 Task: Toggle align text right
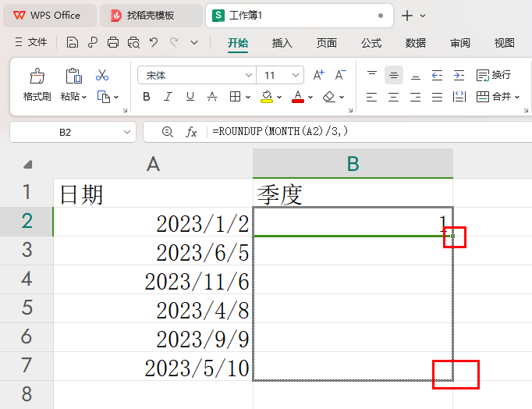point(415,97)
